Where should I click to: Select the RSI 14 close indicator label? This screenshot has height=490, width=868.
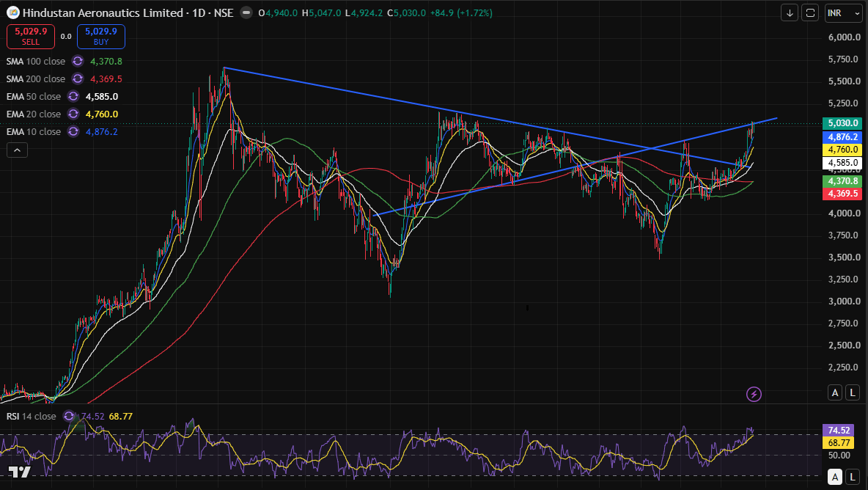coord(32,416)
